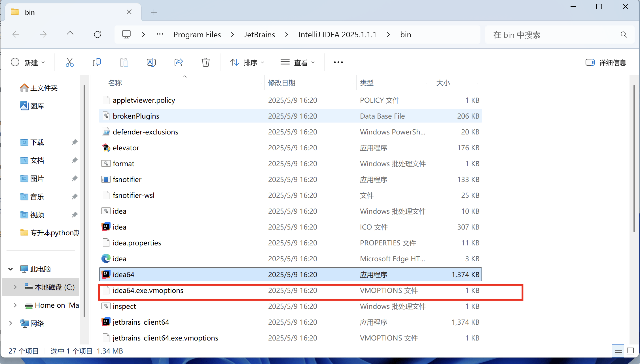
Task: Select the idea.properties file
Action: pos(291,243)
